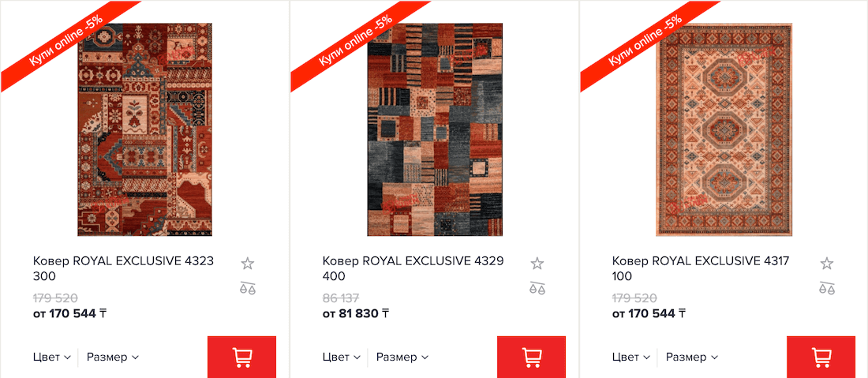Expand Цвет dropdown for carpet 4323 300
The image size is (868, 378).
coord(52,357)
